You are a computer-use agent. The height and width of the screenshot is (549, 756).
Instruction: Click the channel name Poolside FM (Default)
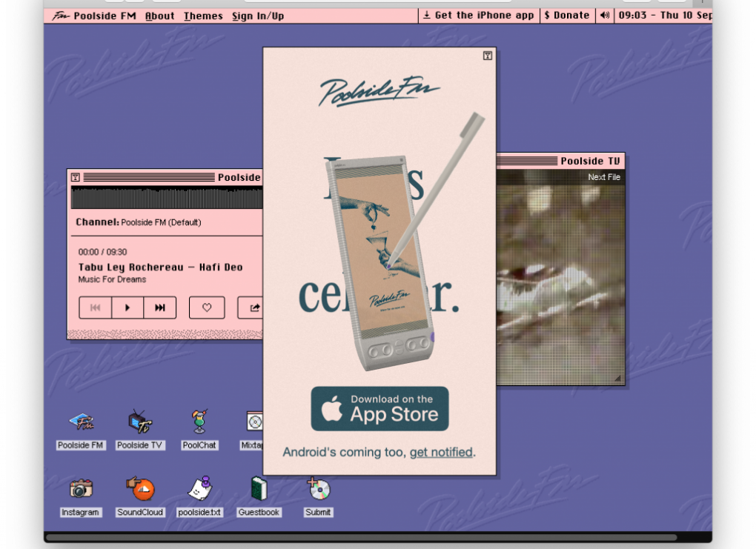click(161, 222)
